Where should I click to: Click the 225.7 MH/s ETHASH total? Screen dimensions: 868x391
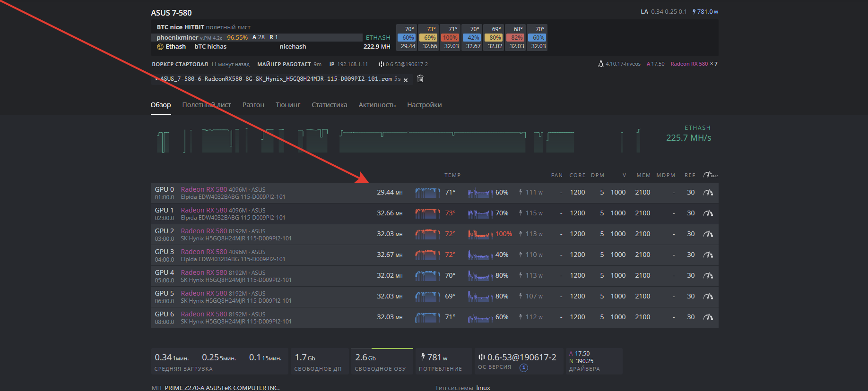tap(688, 138)
